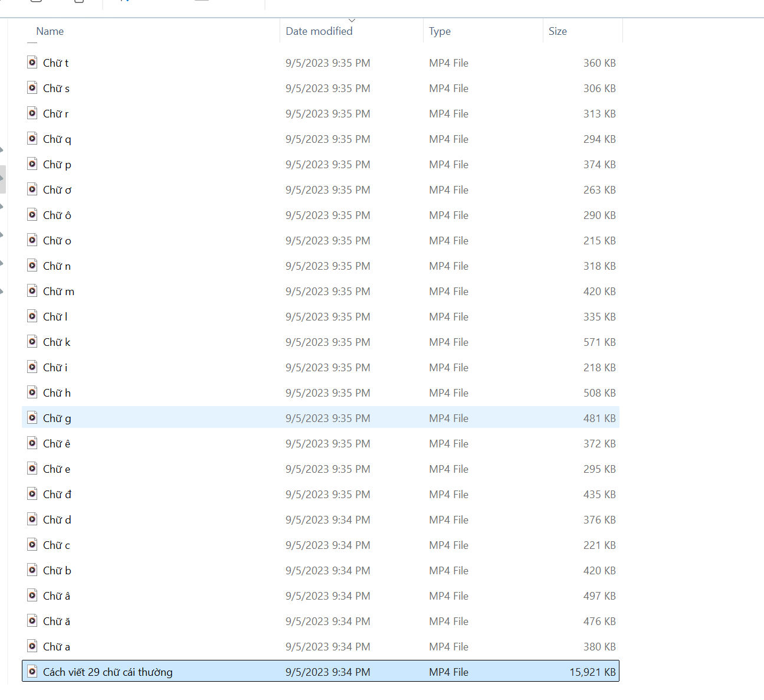
Task: Click the 218 KB size of Chữ i
Action: (599, 368)
